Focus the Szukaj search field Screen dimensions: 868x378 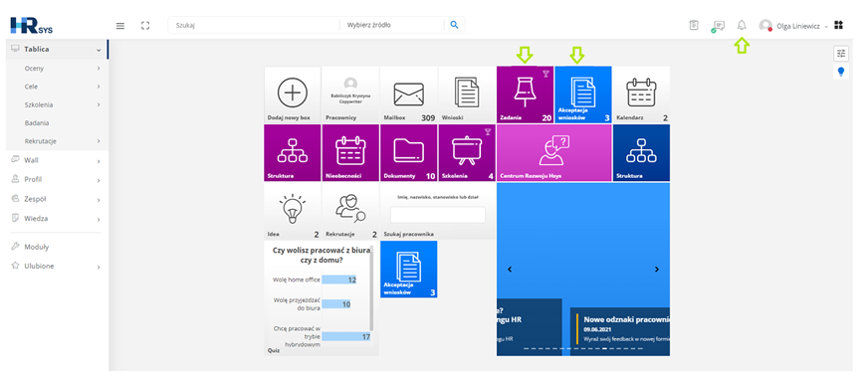click(x=254, y=25)
